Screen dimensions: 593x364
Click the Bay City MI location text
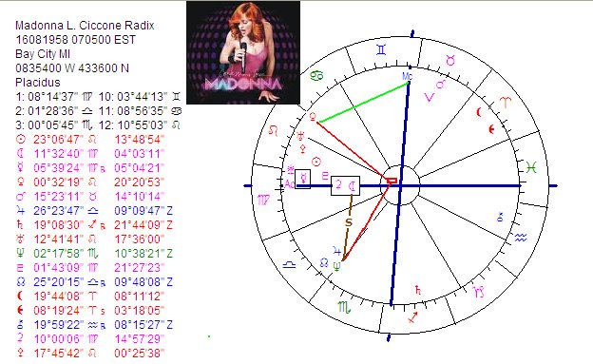click(x=43, y=54)
